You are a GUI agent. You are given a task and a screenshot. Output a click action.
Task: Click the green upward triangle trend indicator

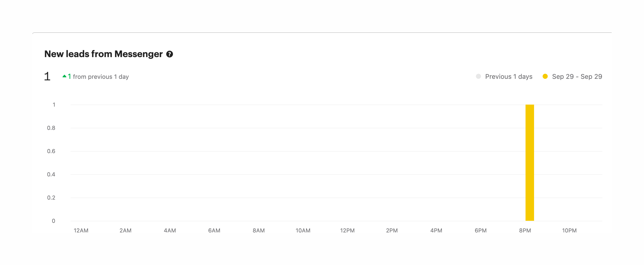[x=64, y=76]
